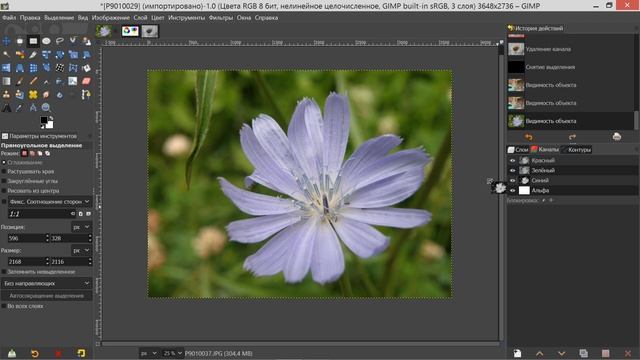
Task: Select the Move tool in toolbox
Action: (6, 41)
